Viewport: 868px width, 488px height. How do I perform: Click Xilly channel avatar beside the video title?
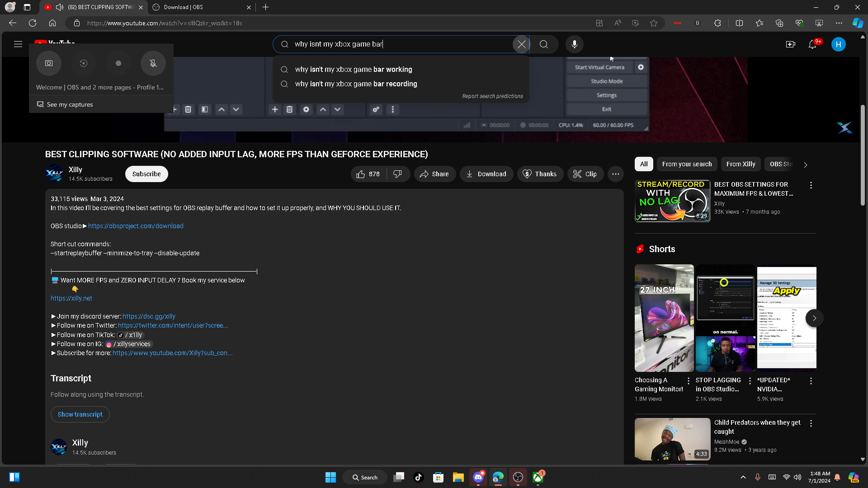click(54, 174)
